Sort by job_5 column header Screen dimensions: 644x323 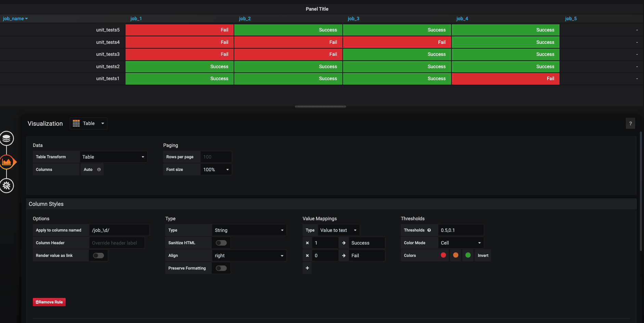pos(571,18)
